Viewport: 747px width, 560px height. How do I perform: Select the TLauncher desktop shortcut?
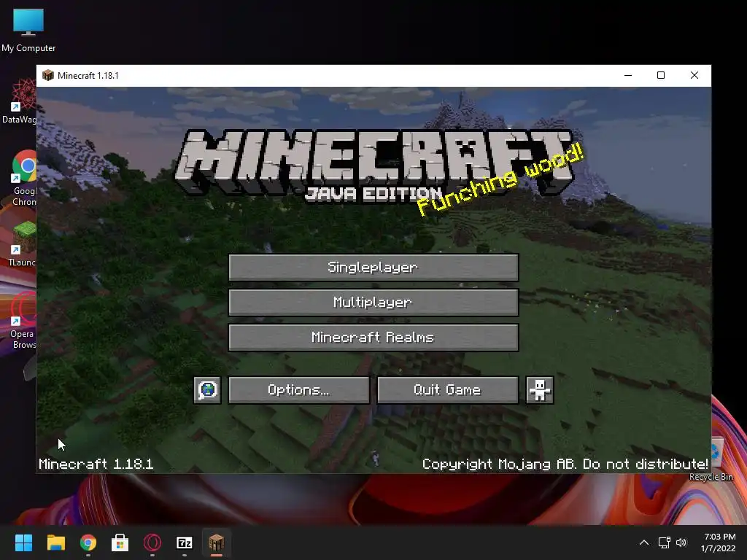23,244
